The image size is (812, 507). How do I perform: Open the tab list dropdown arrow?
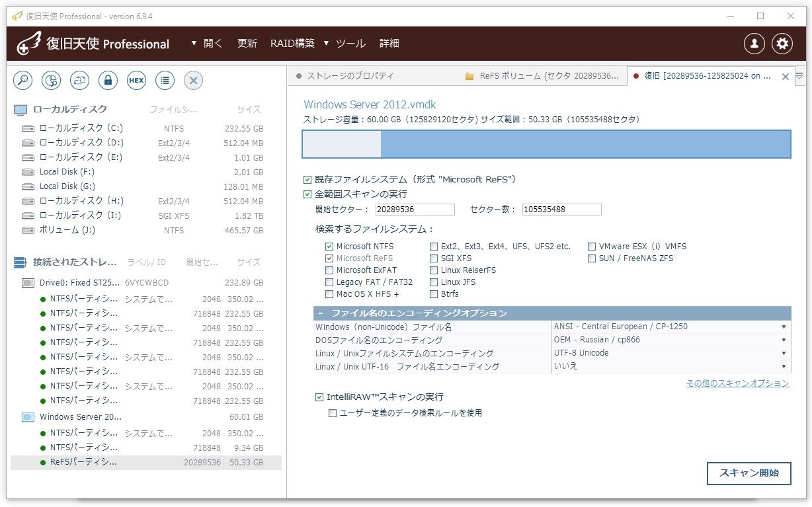pyautogui.click(x=799, y=76)
